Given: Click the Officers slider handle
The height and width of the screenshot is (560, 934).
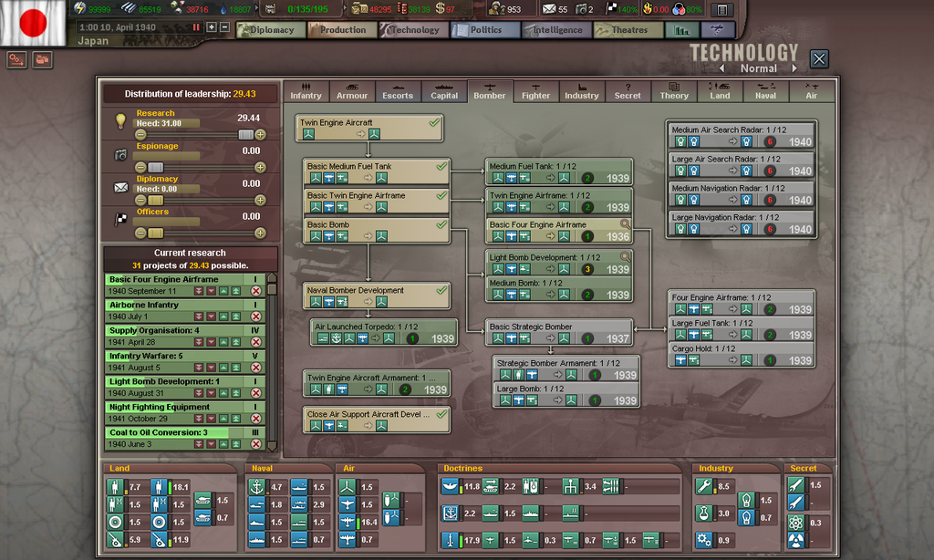Looking at the screenshot, I should (155, 233).
